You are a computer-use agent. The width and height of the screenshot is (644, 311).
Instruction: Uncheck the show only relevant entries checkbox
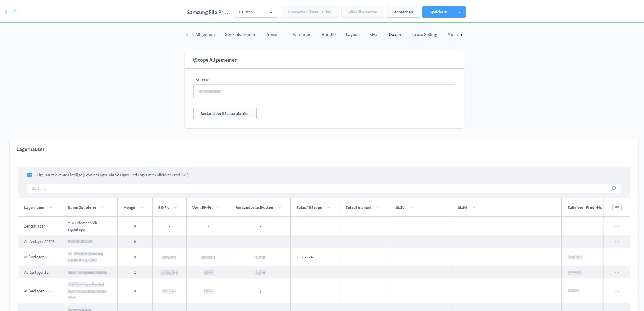(x=29, y=175)
